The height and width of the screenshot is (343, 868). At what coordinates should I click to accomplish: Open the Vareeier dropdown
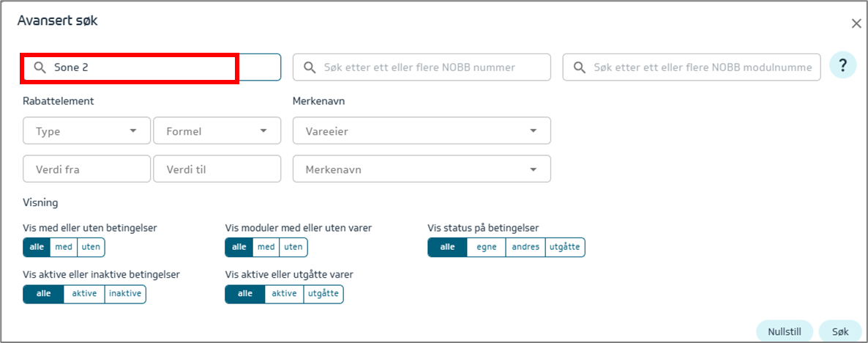point(422,131)
